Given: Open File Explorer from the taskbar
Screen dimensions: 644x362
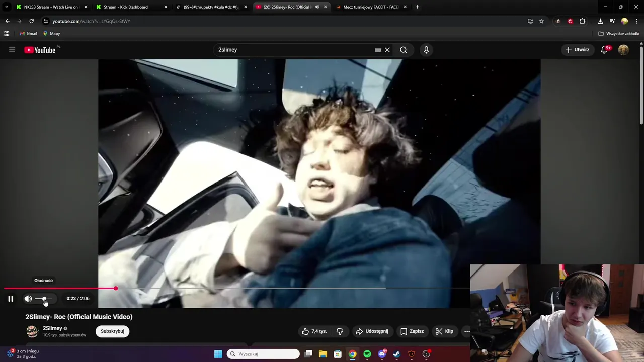Looking at the screenshot, I should pyautogui.click(x=323, y=354).
